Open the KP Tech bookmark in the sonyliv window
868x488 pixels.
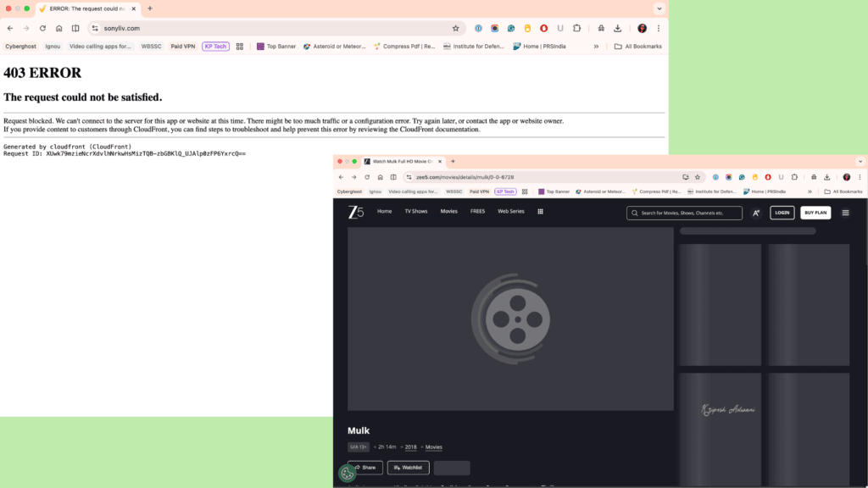(x=215, y=47)
